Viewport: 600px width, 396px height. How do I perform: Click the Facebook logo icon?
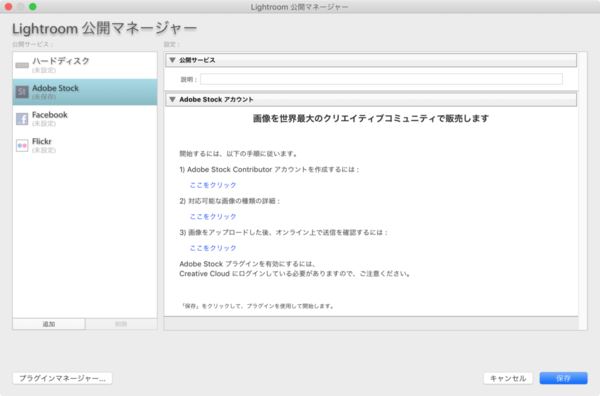(22, 119)
